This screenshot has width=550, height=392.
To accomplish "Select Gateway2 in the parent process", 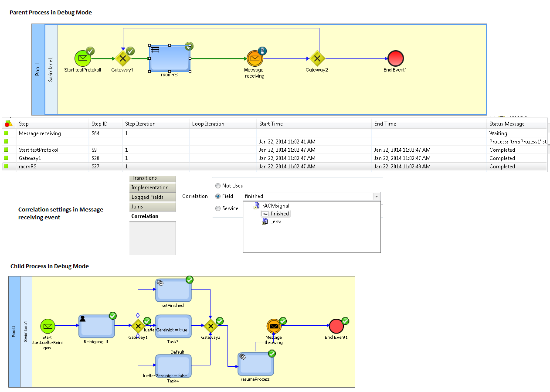I will 317,58.
